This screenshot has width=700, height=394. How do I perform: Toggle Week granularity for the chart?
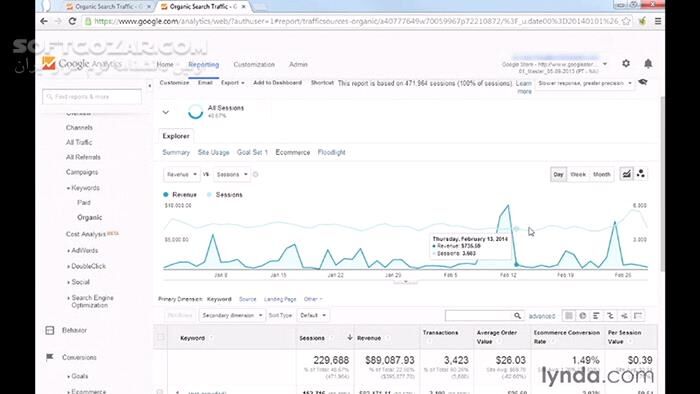[578, 174]
